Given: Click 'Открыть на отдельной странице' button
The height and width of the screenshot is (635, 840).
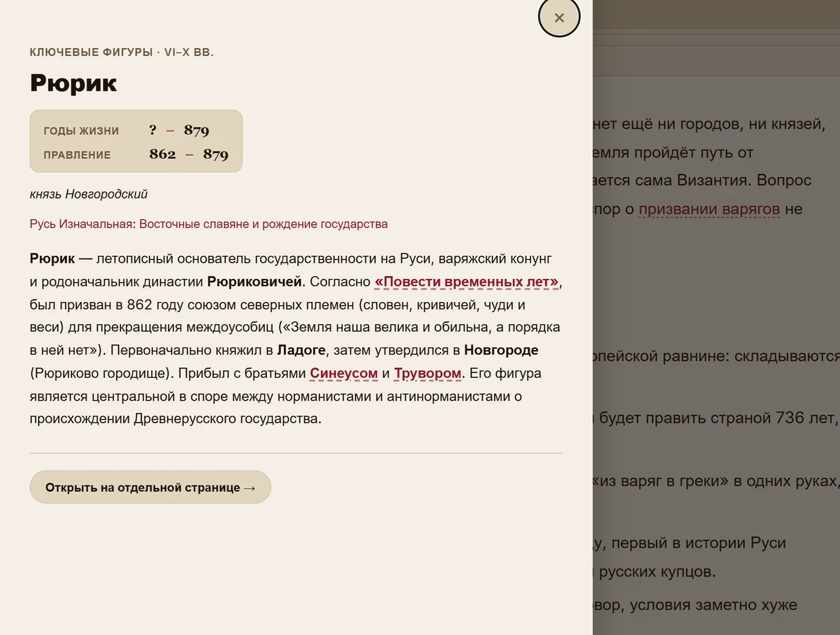Looking at the screenshot, I should pos(150,487).
